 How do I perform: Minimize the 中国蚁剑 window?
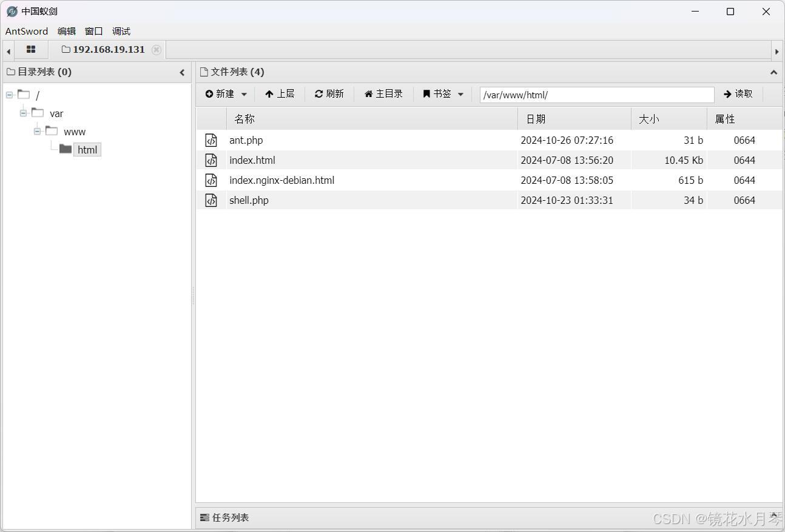coord(695,12)
